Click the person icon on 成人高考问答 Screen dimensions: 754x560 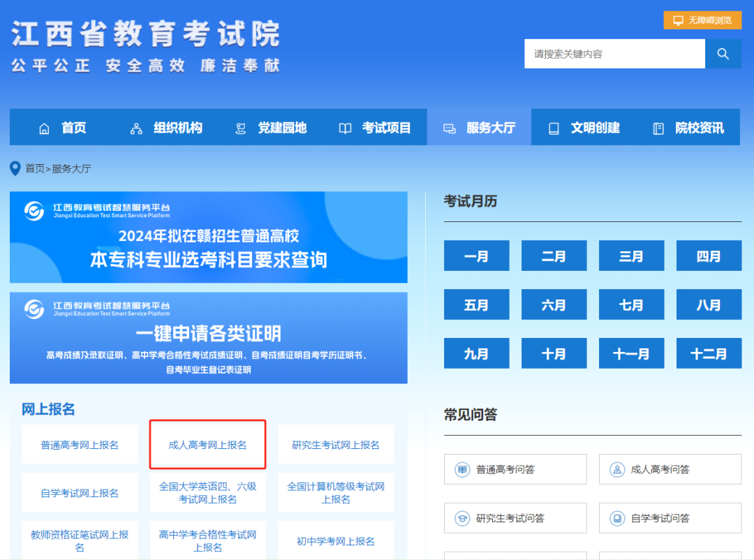point(616,469)
